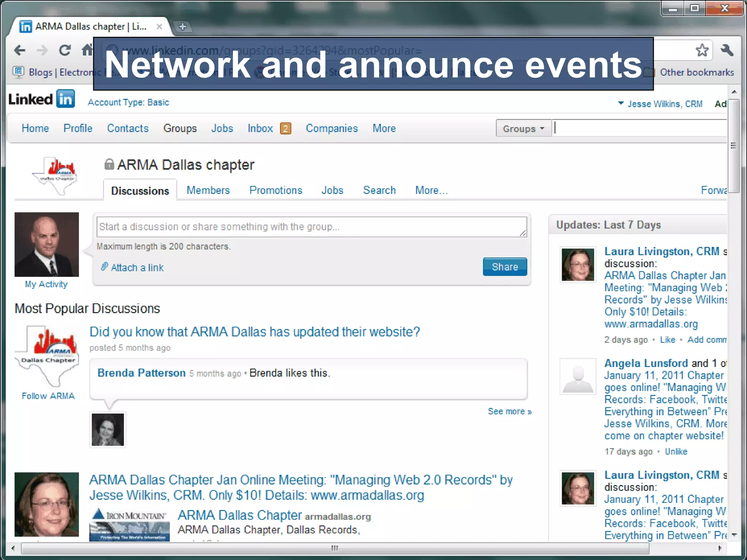
Task: Click Account Type: Basic link
Action: point(128,102)
